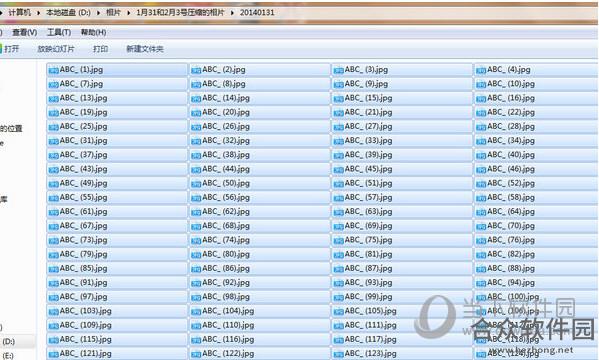Click the image icon of ABC_ (111).jpg
Viewport: 599px width, 360px height.
338,326
